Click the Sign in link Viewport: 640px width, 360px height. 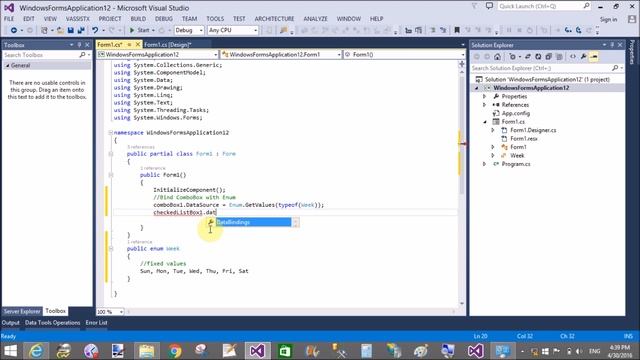tap(608, 19)
